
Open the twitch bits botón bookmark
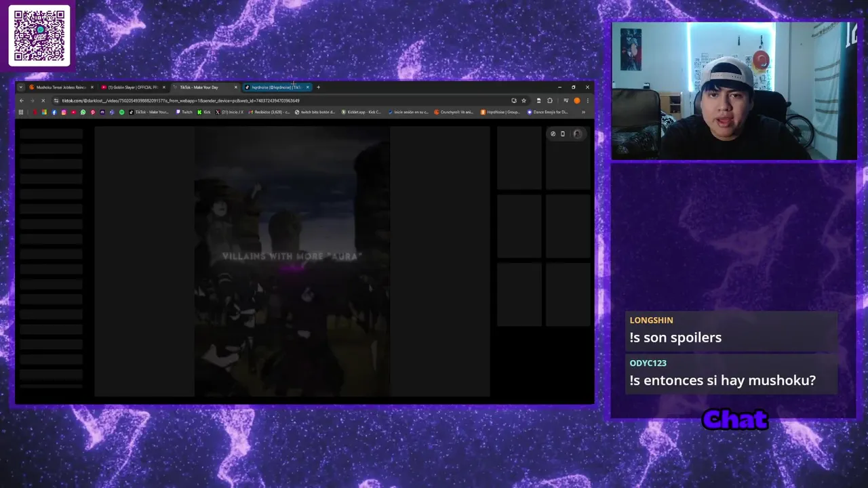315,113
